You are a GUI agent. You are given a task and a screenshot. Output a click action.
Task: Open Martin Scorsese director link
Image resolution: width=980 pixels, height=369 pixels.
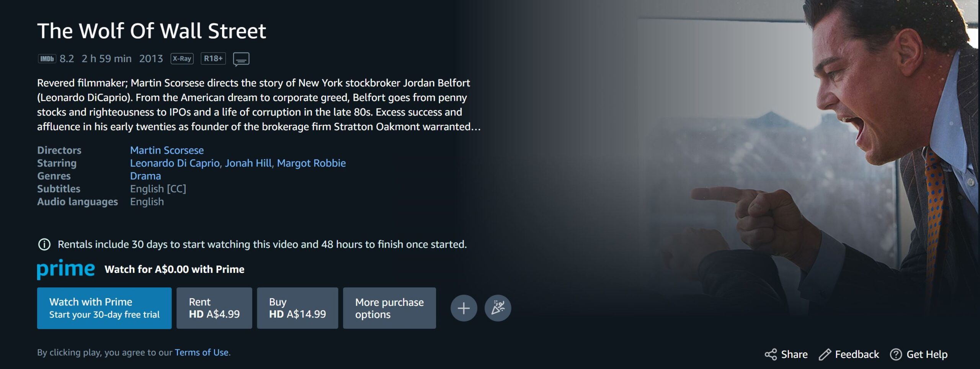pyautogui.click(x=167, y=150)
